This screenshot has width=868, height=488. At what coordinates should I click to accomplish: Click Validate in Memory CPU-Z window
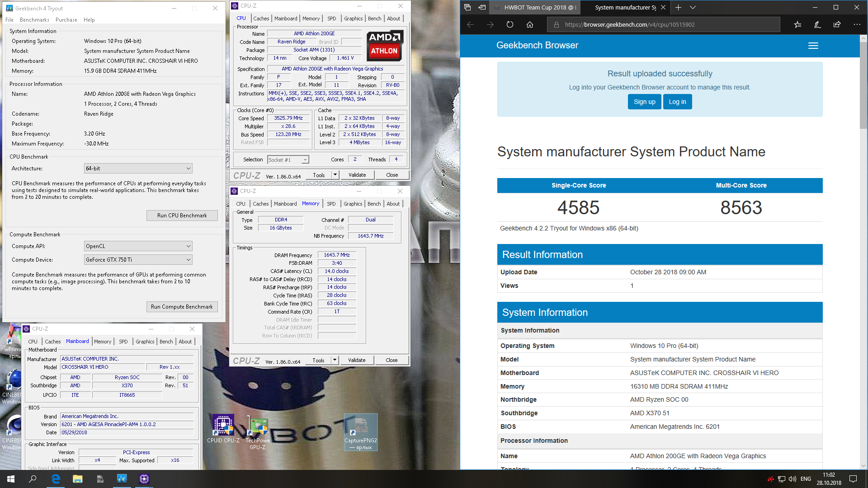357,360
